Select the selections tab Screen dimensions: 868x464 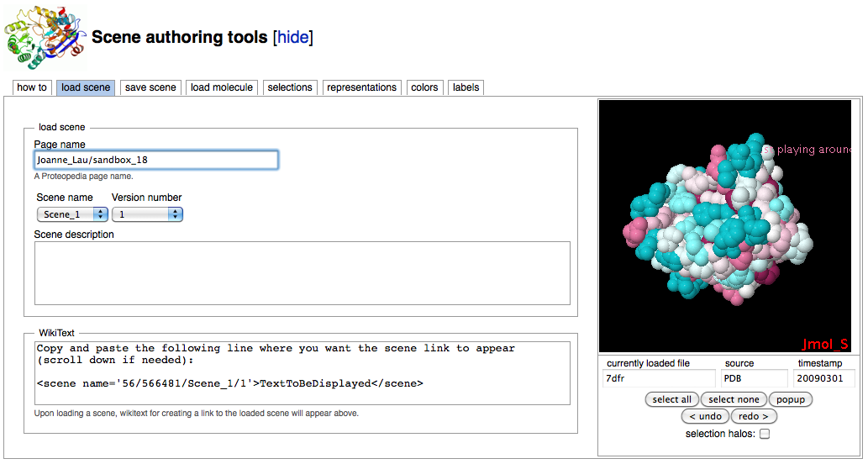tap(290, 87)
